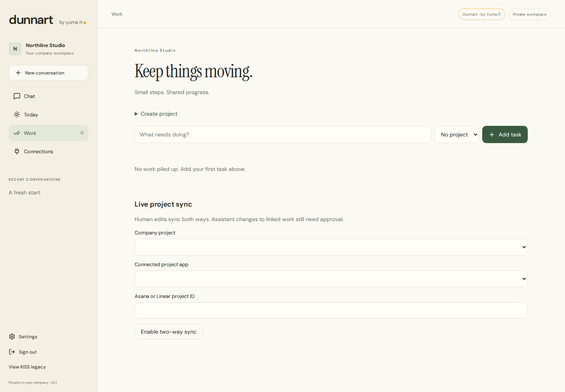
Task: Click the 'A fresh start.' text
Action: 25,192
